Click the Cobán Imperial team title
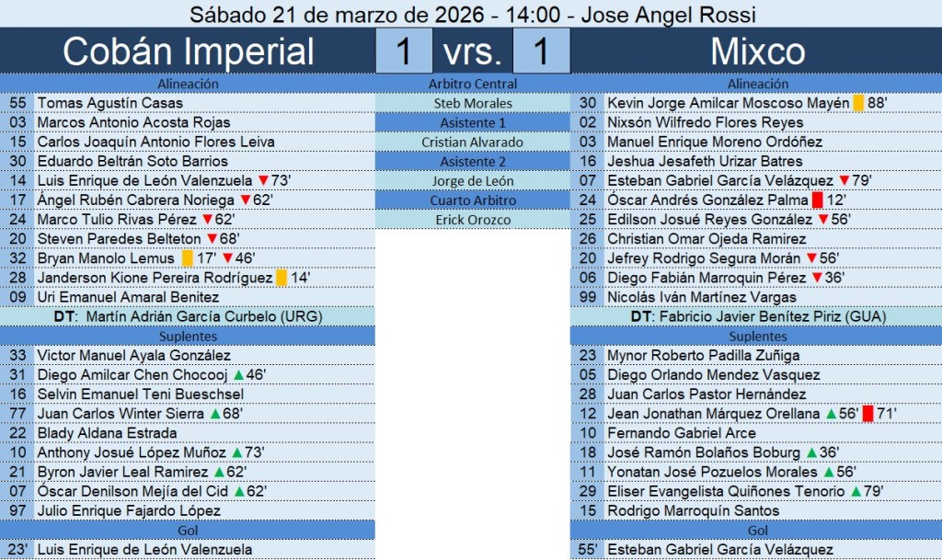This screenshot has width=942, height=560. pos(188,51)
